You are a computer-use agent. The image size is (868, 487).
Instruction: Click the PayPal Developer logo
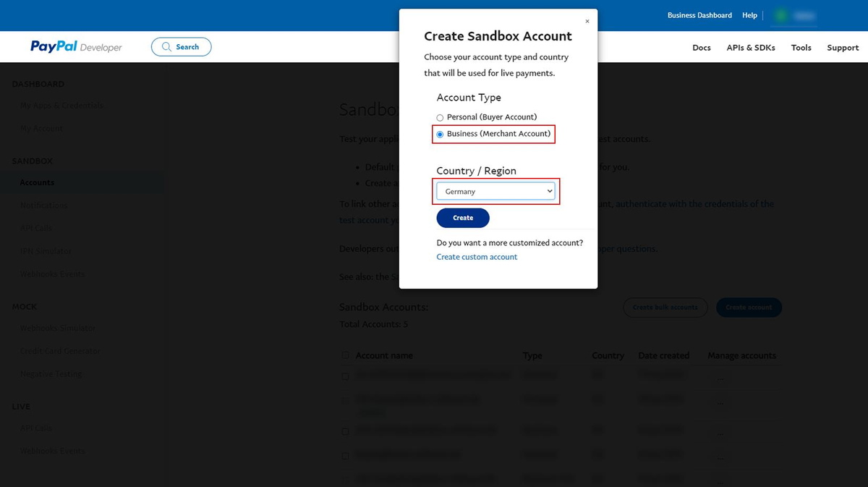76,47
